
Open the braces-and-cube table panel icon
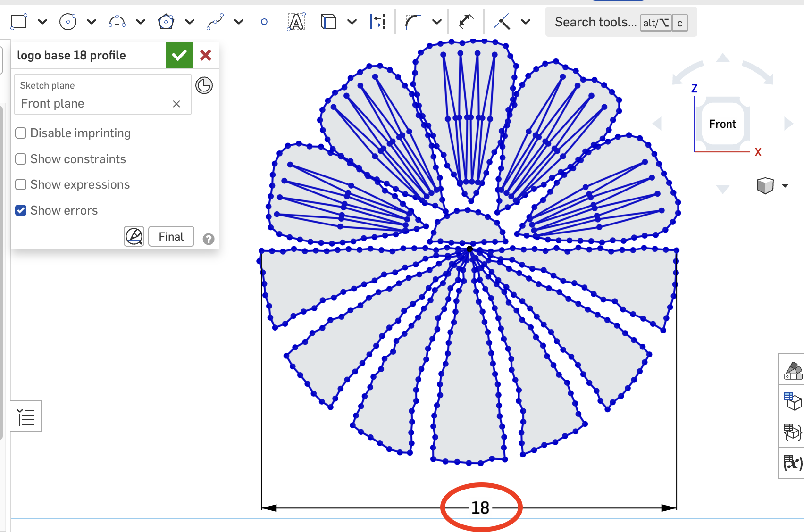coord(793,432)
